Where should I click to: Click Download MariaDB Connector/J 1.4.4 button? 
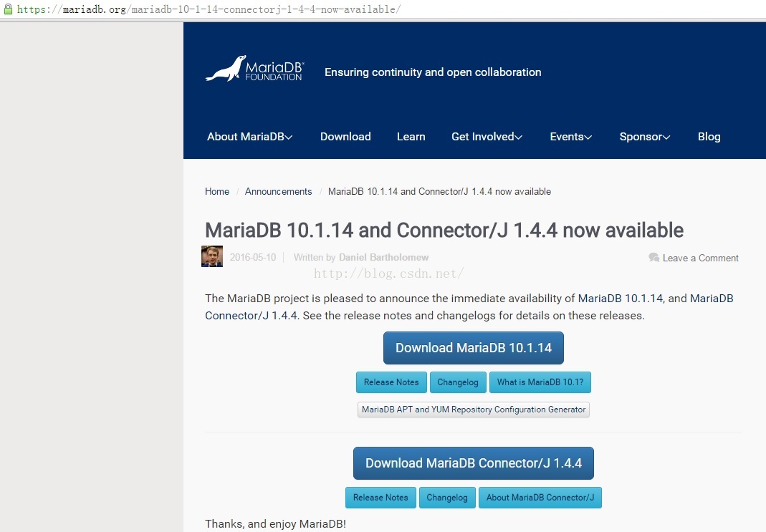point(474,463)
